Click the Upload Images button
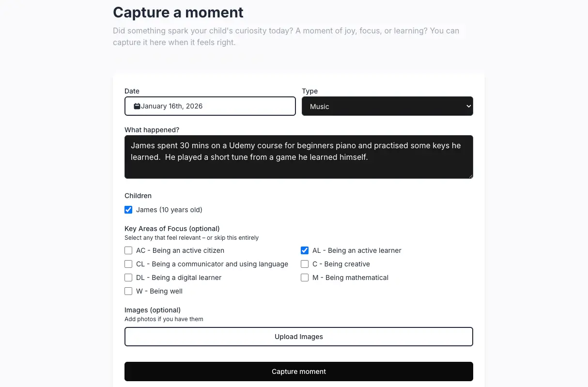The image size is (588, 387). tap(299, 336)
